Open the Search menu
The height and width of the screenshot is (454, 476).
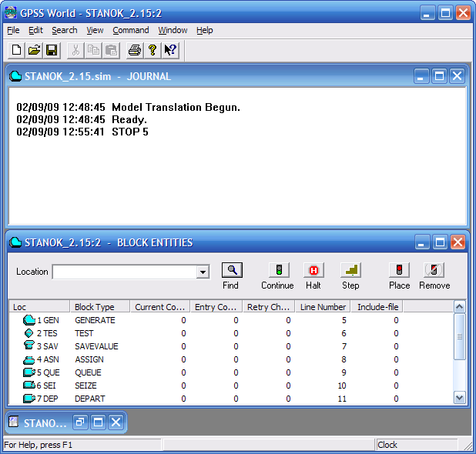(x=65, y=30)
